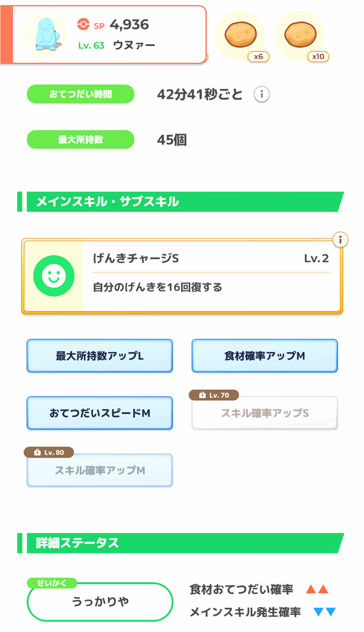Tap the げんきチャージS main skill card
This screenshot has height=632, width=364.
pos(182,276)
